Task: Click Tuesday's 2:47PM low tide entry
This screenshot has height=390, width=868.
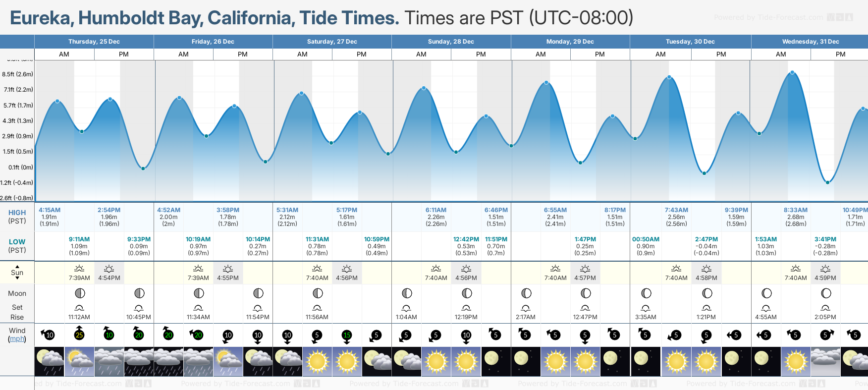Action: tap(706, 246)
